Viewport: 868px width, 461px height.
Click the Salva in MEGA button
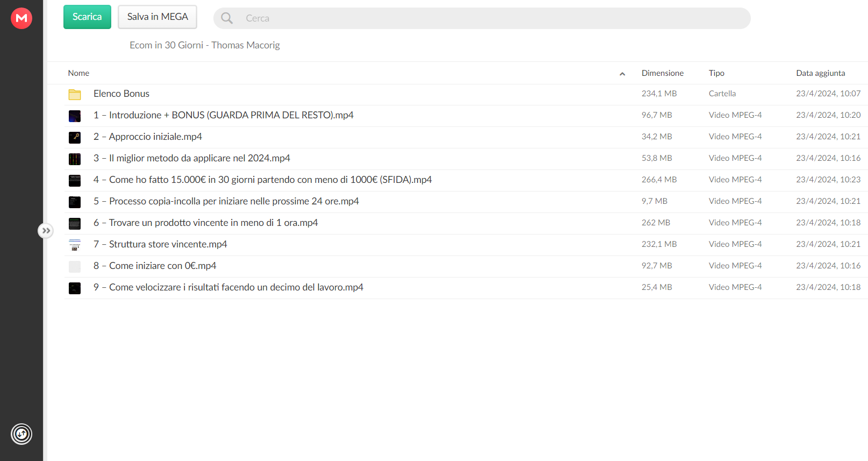tap(157, 17)
